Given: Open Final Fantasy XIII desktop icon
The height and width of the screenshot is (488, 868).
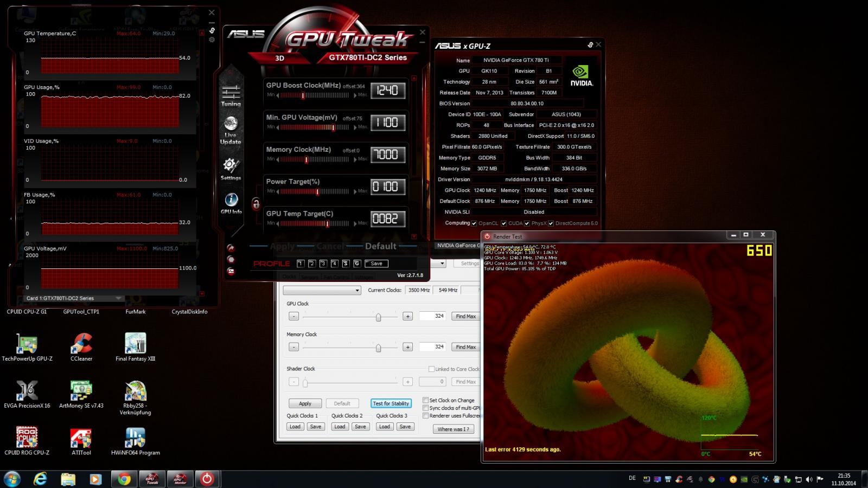Looking at the screenshot, I should click(x=135, y=347).
